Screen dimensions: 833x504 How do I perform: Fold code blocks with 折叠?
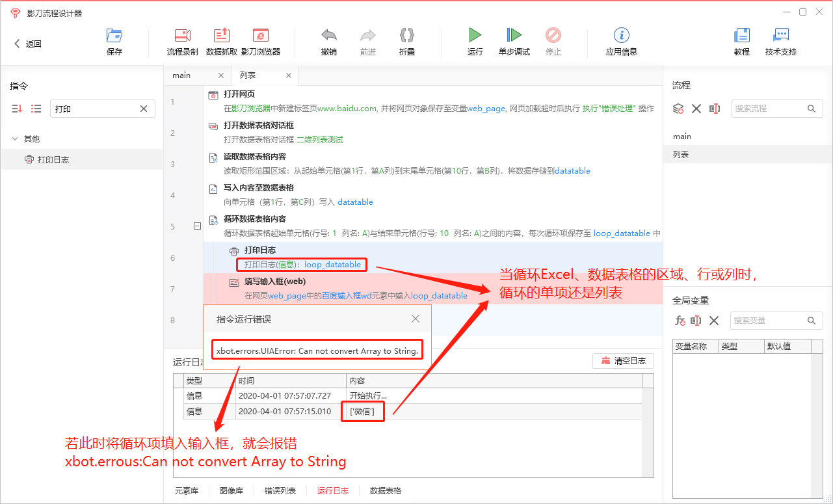(407, 42)
